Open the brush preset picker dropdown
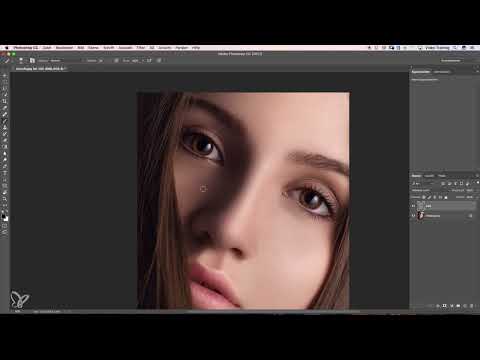The image size is (480, 360). (21, 60)
